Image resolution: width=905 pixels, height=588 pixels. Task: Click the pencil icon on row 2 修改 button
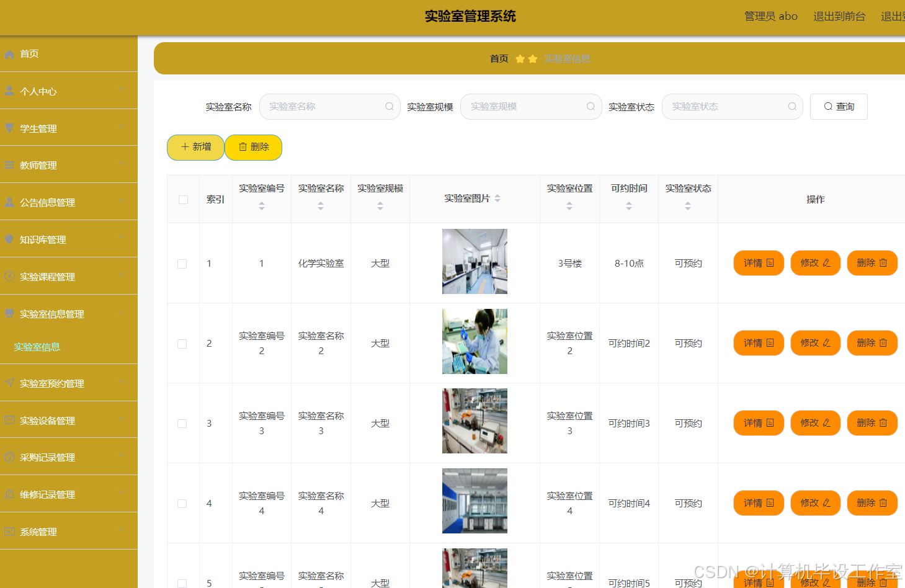(x=826, y=342)
